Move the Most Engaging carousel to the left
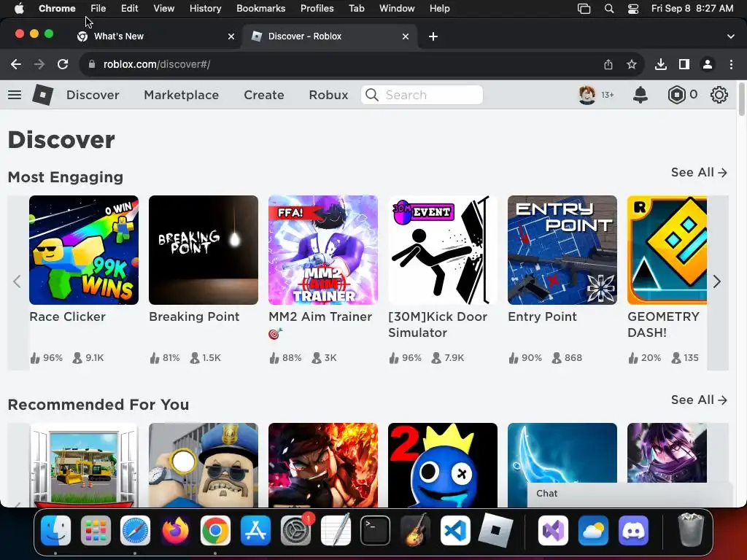 tap(18, 282)
